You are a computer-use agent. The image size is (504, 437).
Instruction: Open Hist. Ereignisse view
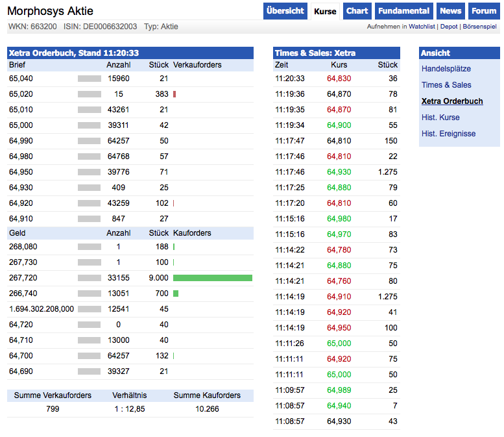tap(448, 134)
